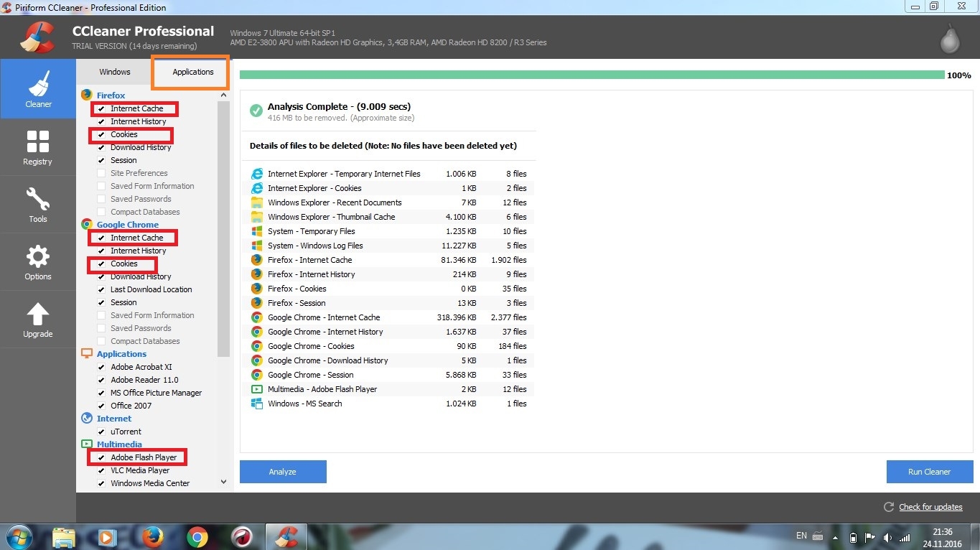Click the CCleaner logo in header
The height and width of the screenshot is (550, 980).
[38, 36]
